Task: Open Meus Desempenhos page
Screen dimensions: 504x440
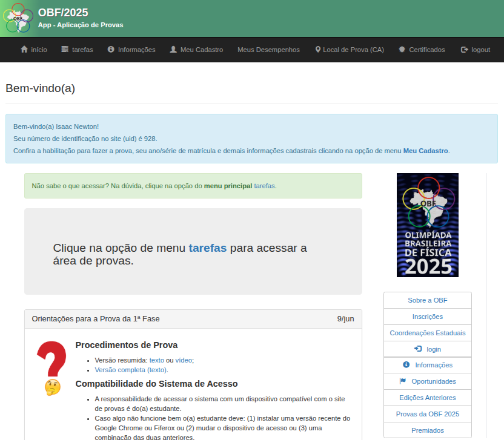Action: click(268, 50)
